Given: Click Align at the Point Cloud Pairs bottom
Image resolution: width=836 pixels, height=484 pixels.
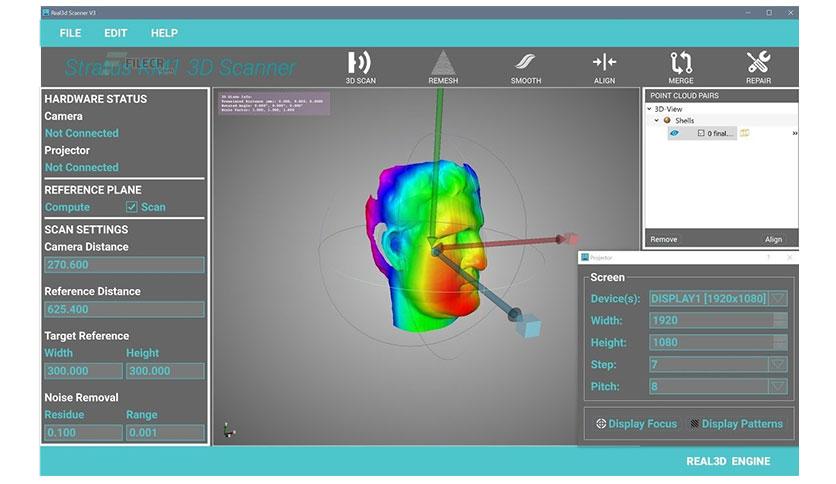Looking at the screenshot, I should (x=773, y=240).
